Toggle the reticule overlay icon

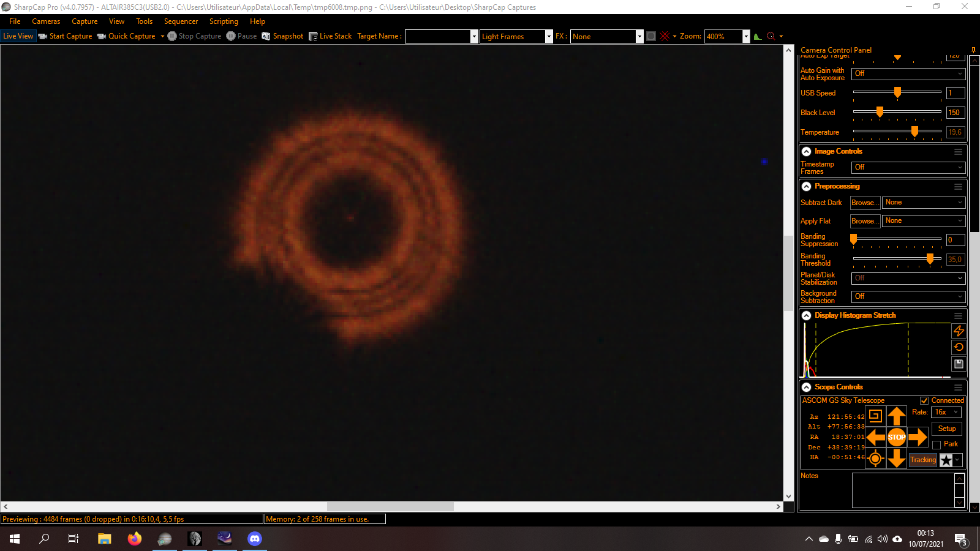click(x=665, y=36)
